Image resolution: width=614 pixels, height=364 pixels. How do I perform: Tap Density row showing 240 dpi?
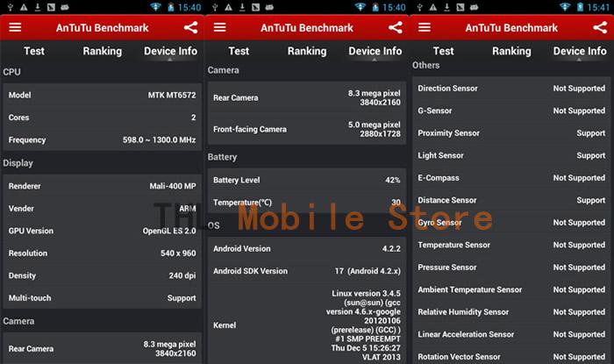(103, 275)
